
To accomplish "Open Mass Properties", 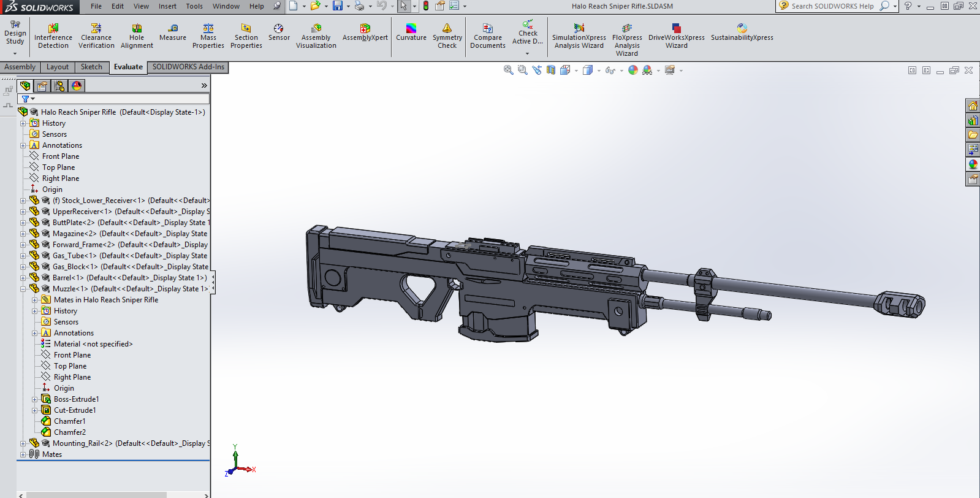I will coord(208,36).
